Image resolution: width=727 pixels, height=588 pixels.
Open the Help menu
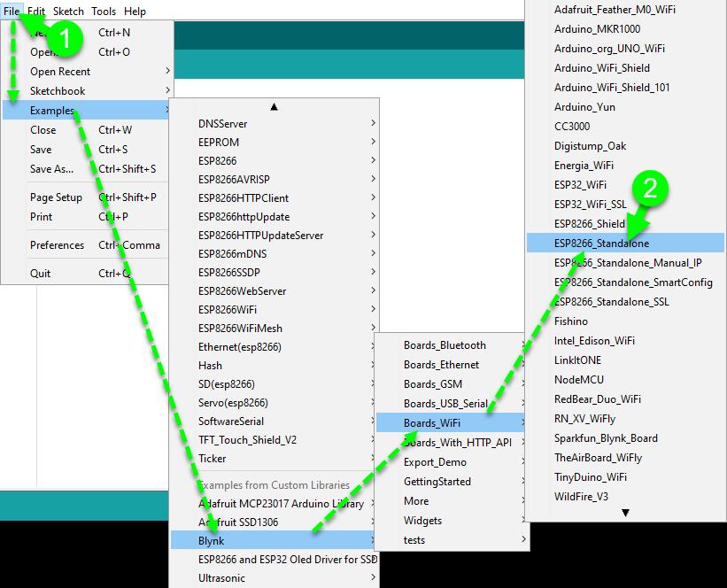coord(135,12)
